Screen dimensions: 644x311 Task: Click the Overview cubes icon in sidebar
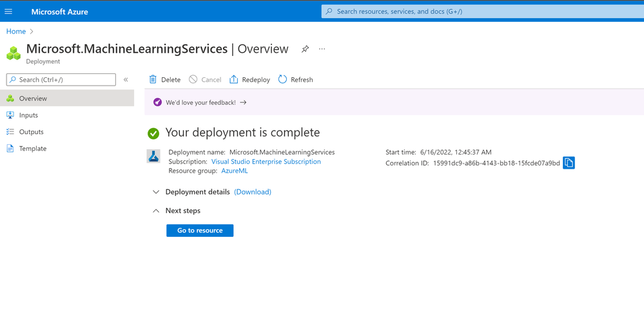(x=10, y=99)
